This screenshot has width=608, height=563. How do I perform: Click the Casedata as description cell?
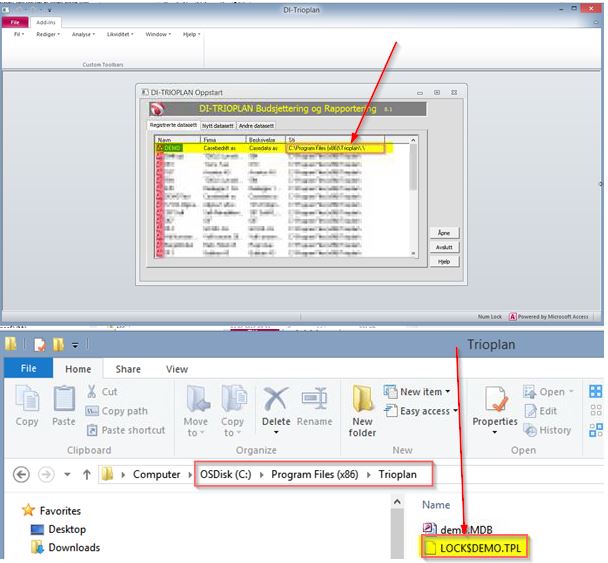(x=263, y=148)
